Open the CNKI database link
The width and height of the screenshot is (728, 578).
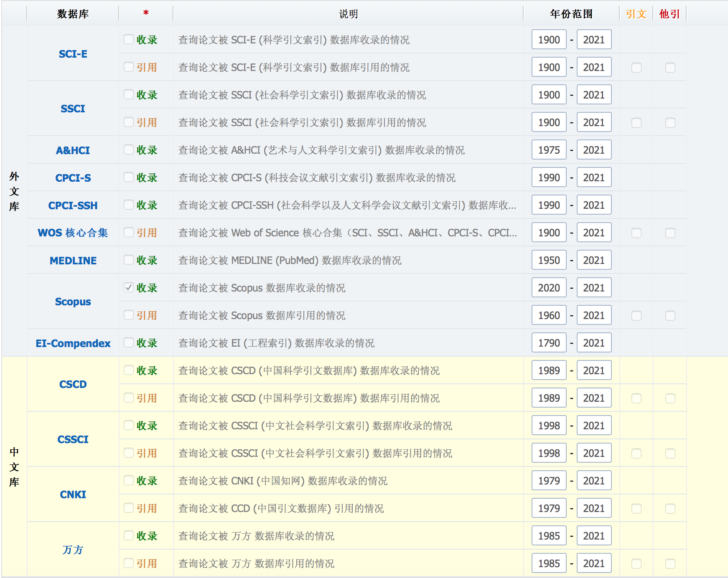click(73, 494)
